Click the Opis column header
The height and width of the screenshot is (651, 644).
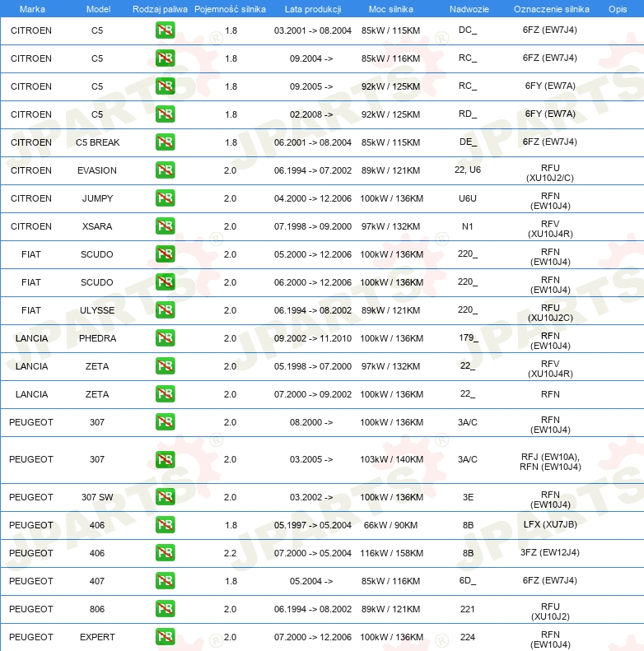coord(618,9)
